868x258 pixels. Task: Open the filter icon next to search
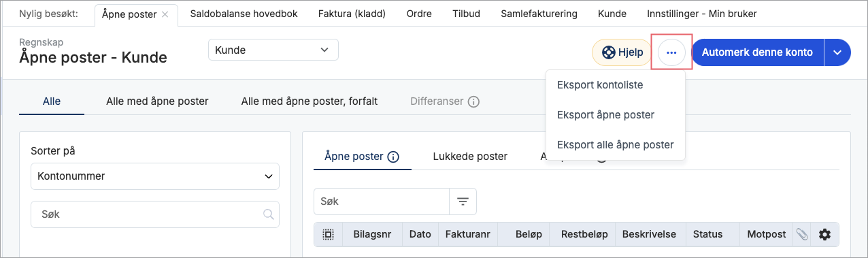point(463,201)
